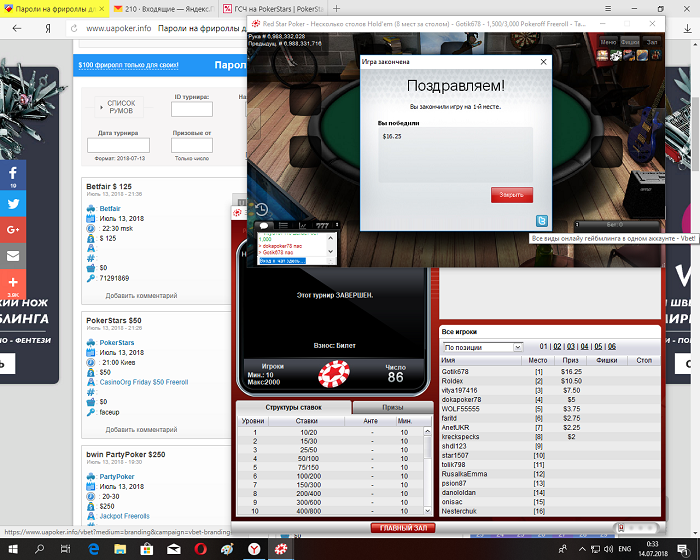700x560 pixels.
Task: Open the Betfair room link
Action: [x=110, y=209]
